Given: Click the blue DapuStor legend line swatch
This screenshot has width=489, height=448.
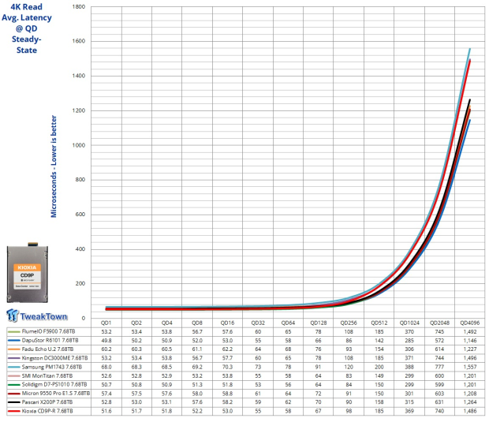Looking at the screenshot, I should (14, 341).
